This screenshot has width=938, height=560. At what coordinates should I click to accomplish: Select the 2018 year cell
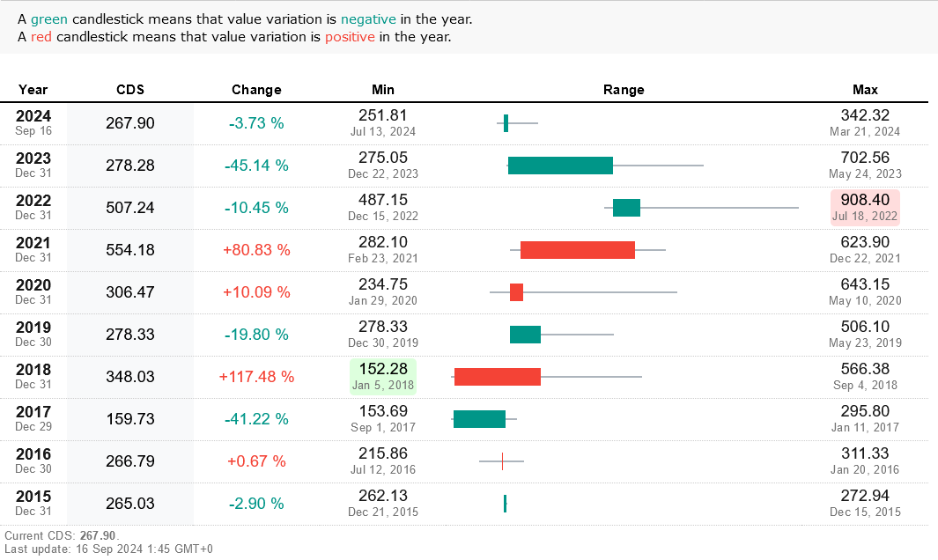pos(33,376)
